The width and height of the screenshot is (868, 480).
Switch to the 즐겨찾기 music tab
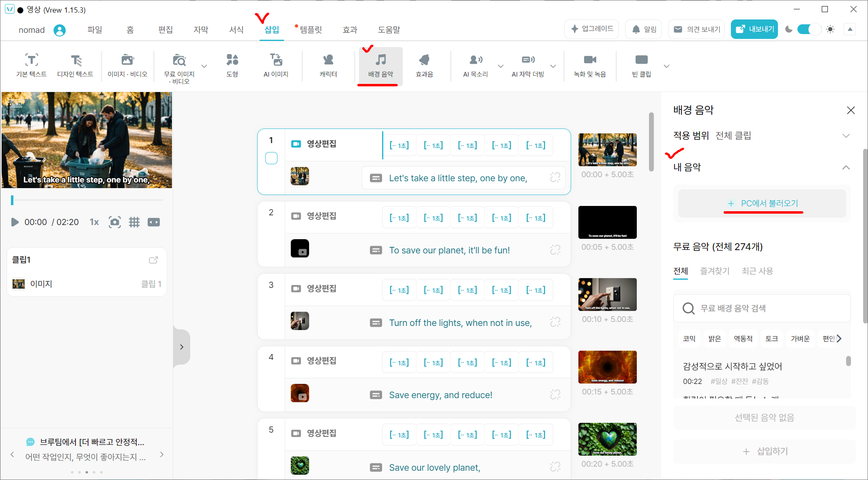(x=715, y=271)
